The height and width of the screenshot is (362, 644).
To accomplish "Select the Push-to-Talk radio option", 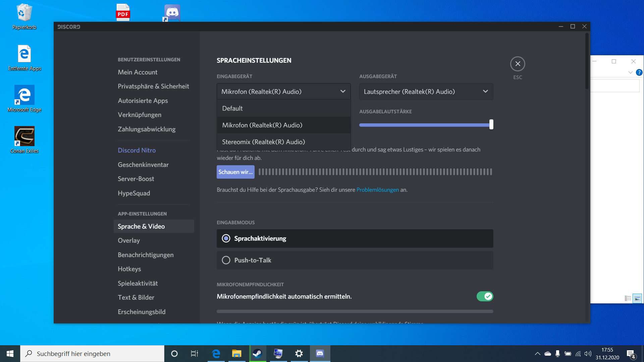I will click(x=355, y=260).
